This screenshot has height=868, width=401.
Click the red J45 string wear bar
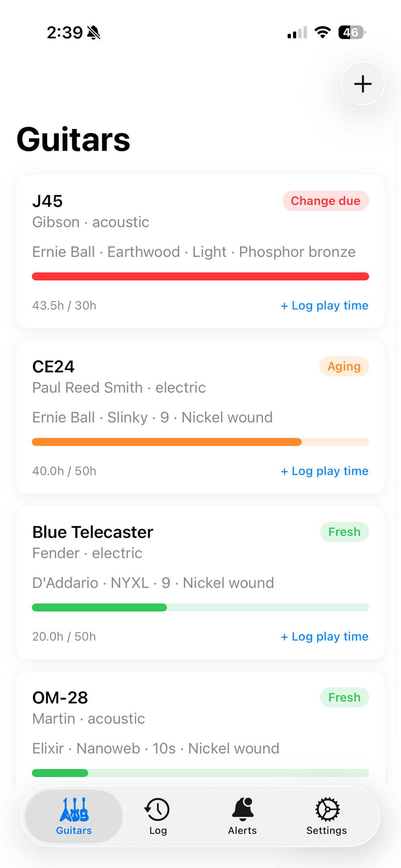pos(200,276)
